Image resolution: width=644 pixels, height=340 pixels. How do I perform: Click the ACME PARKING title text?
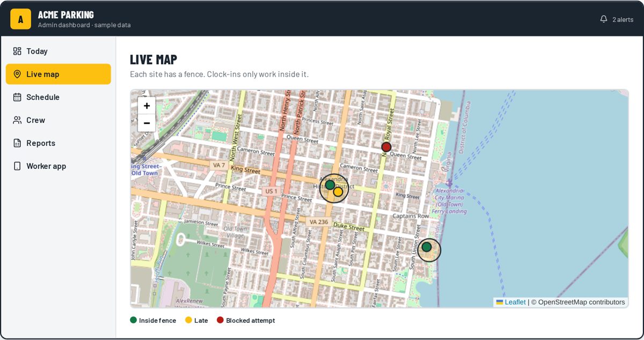65,14
